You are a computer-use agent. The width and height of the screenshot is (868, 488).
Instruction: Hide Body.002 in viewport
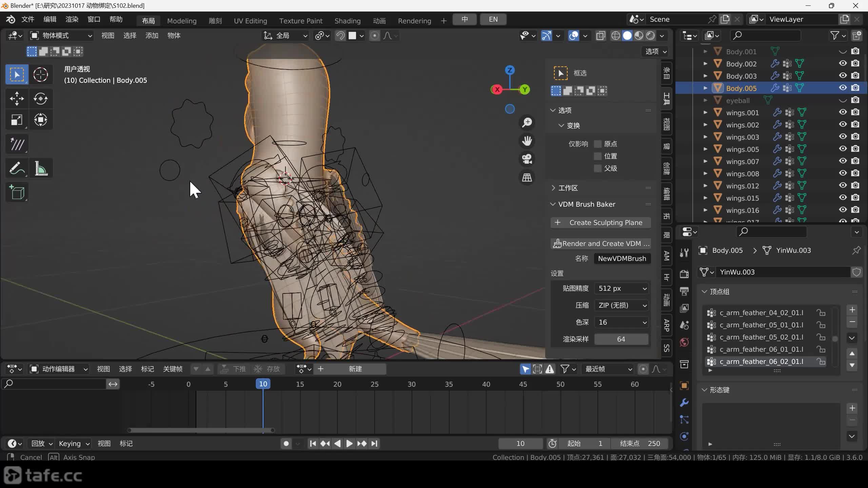(843, 64)
